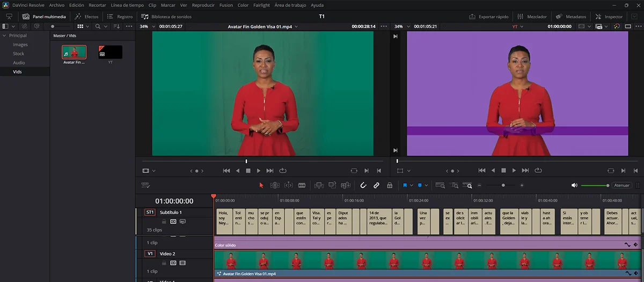Open Biblioteca de sonidos panel
Image resolution: width=644 pixels, height=282 pixels.
166,17
